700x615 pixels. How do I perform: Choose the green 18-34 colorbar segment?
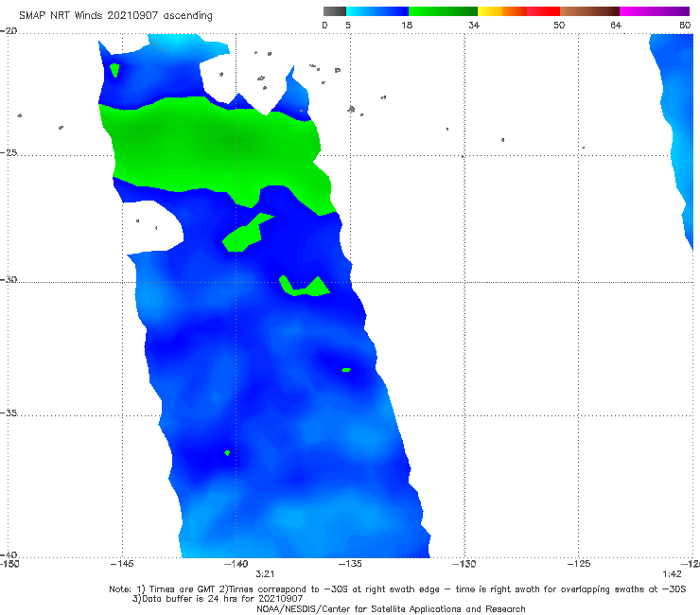point(443,11)
